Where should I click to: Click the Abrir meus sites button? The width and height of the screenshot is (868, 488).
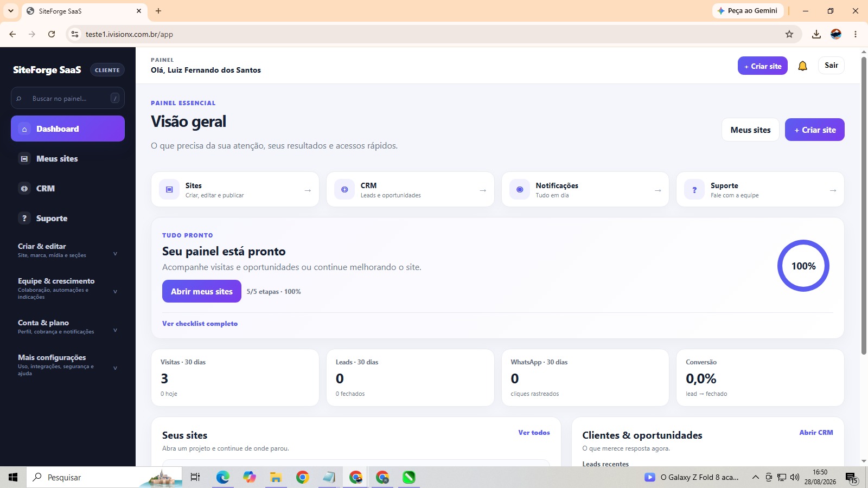[202, 291]
